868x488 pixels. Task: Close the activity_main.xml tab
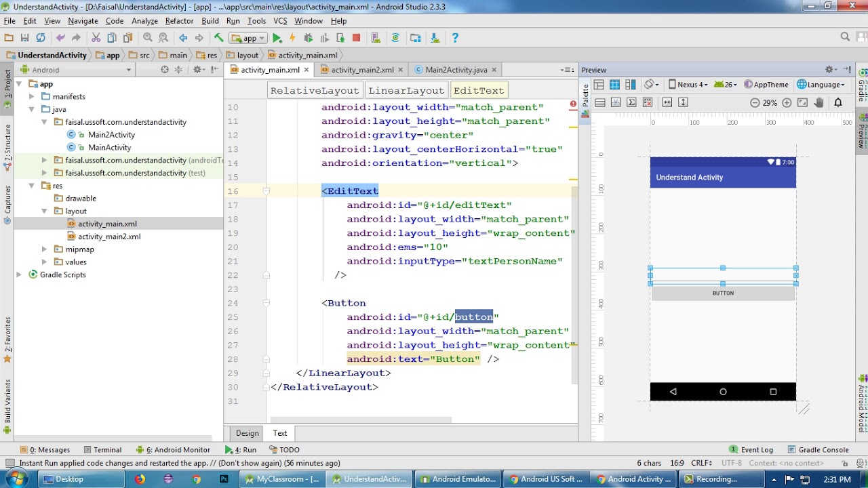[307, 70]
